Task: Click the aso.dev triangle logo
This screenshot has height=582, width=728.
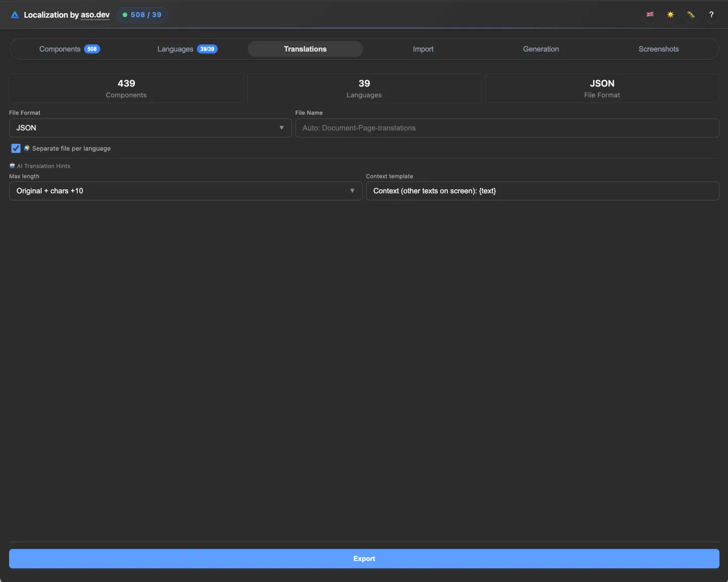Action: (15, 15)
